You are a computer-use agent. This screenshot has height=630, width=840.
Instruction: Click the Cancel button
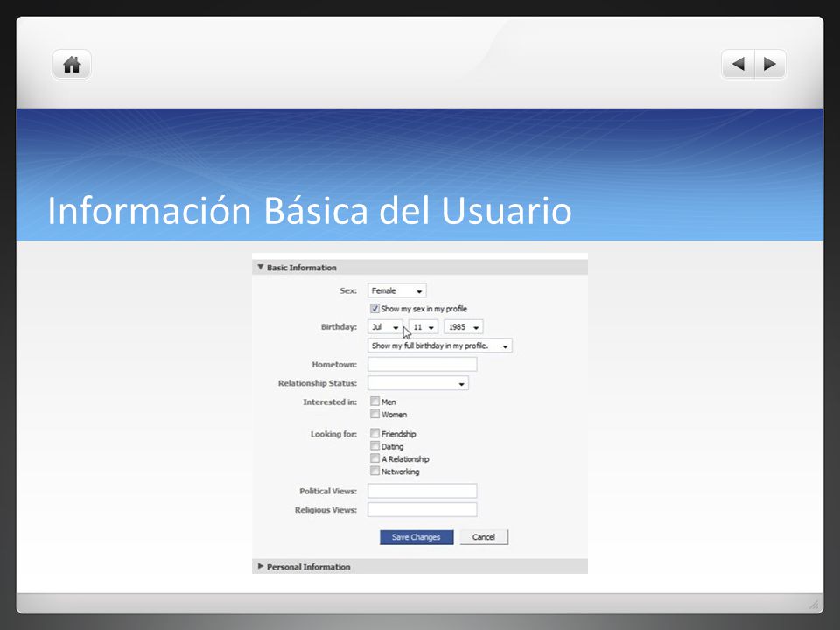484,537
